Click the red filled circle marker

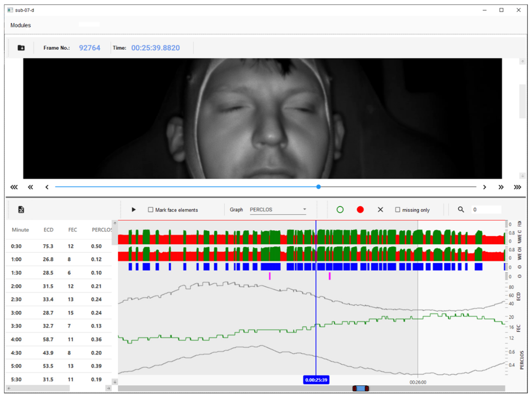coord(360,210)
